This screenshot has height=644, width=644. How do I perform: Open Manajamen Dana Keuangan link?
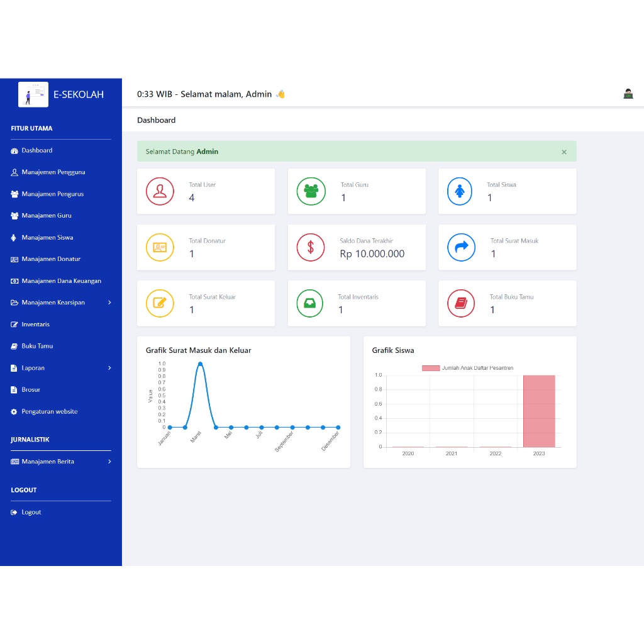pos(61,281)
